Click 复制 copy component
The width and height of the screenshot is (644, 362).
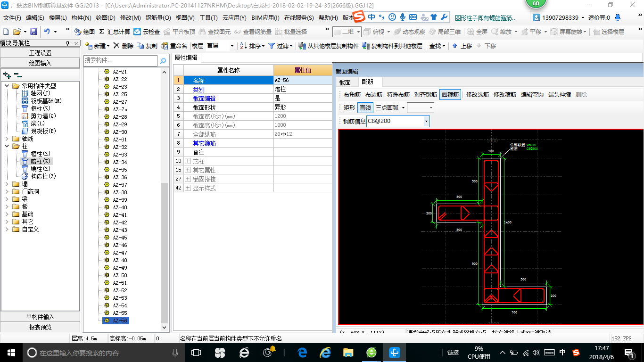(x=147, y=46)
